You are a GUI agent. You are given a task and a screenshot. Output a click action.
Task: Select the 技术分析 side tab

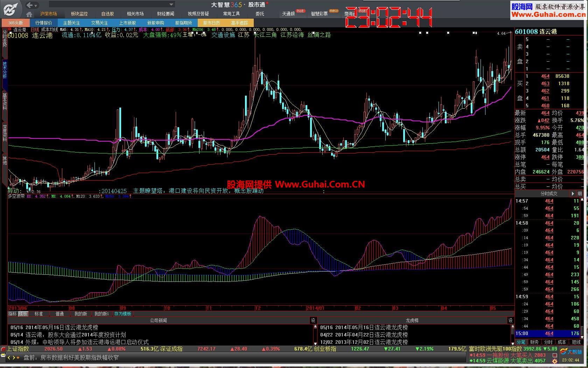coord(5,70)
